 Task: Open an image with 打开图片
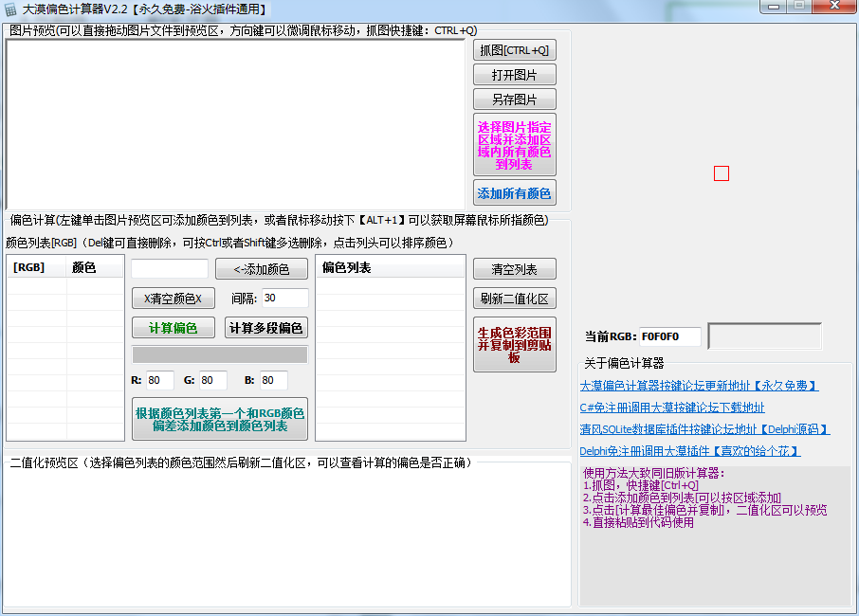(x=515, y=75)
